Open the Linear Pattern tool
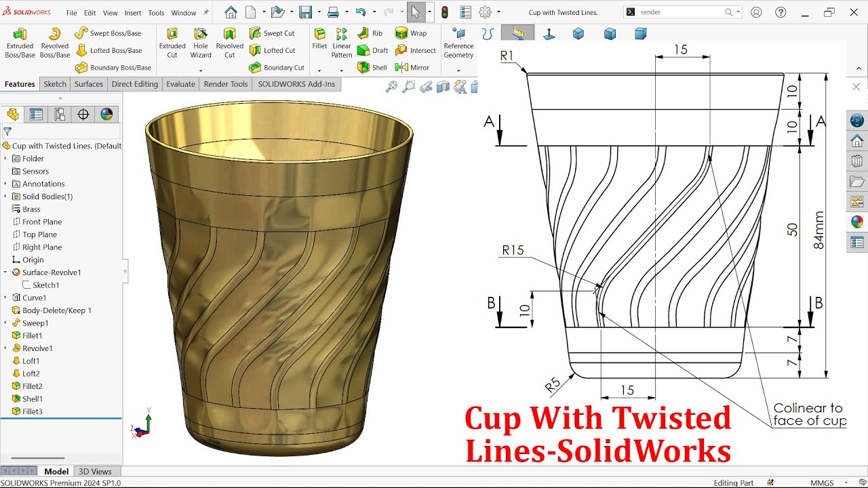Screen dimensions: 868x488 point(342,43)
